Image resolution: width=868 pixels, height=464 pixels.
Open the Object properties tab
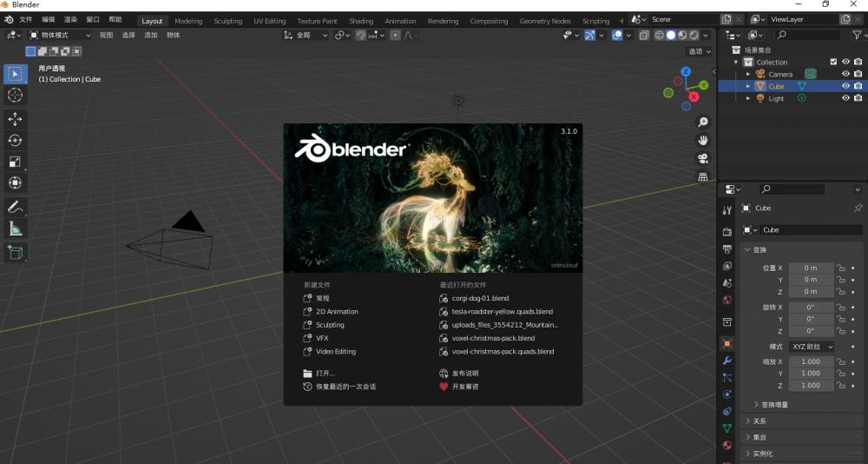pyautogui.click(x=727, y=344)
